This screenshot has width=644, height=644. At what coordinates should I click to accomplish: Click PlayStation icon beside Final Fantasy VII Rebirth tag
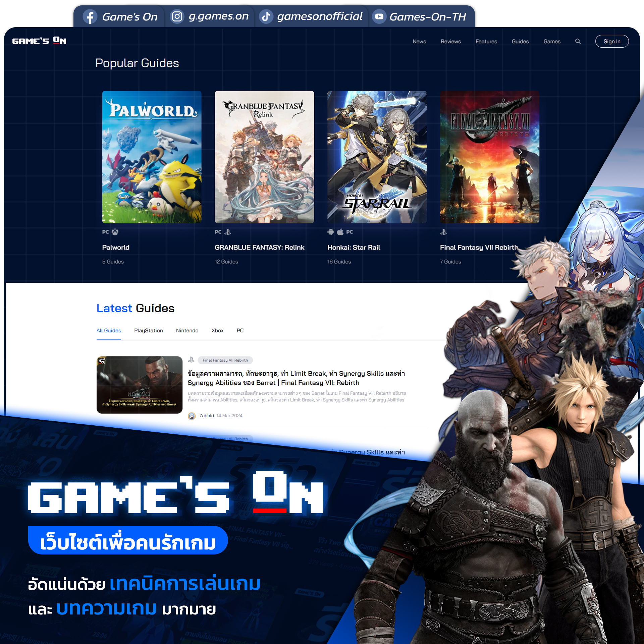(x=191, y=360)
